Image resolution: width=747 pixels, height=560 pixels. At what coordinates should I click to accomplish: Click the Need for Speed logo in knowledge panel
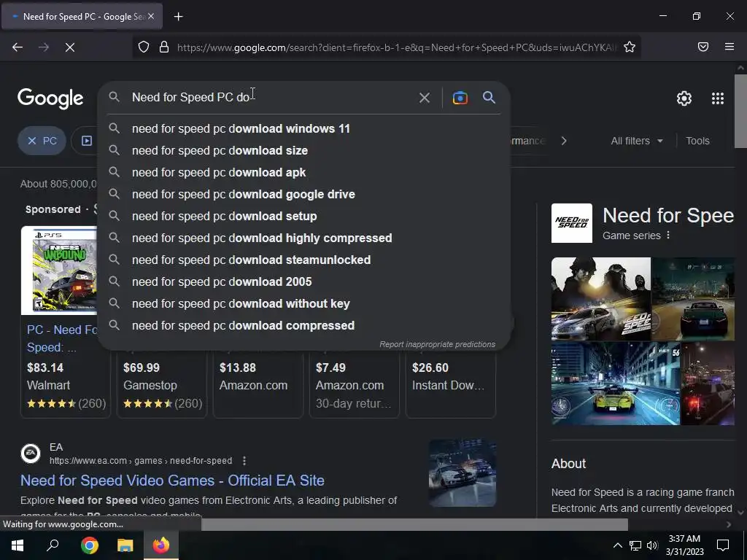click(x=572, y=223)
